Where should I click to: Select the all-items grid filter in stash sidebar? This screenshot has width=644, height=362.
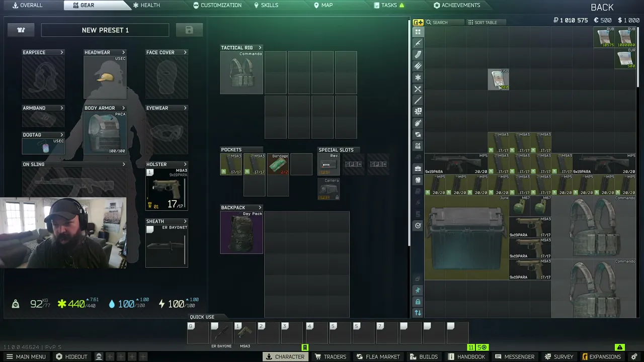pyautogui.click(x=418, y=32)
